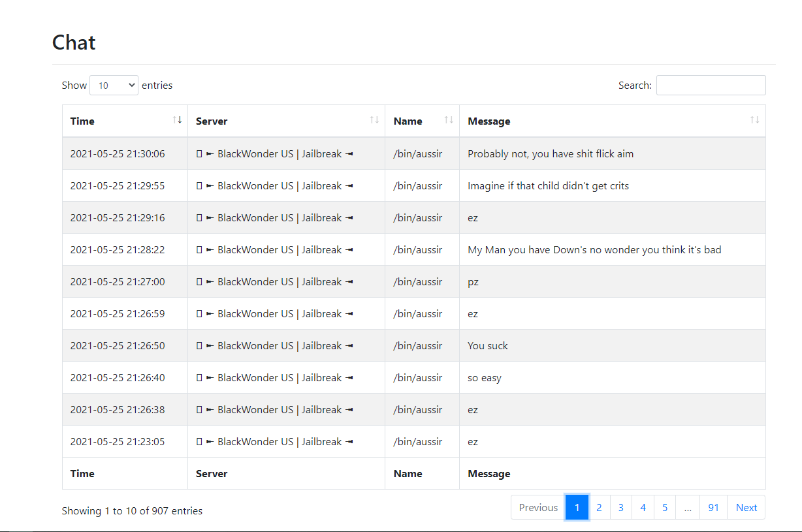Sort by the Server column arrows

[x=374, y=120]
